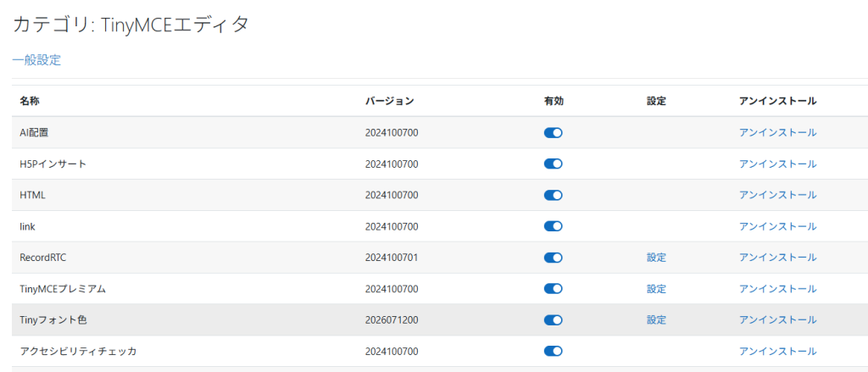Open 設定 for Tinyフォント色
The height and width of the screenshot is (372, 868).
tap(656, 320)
